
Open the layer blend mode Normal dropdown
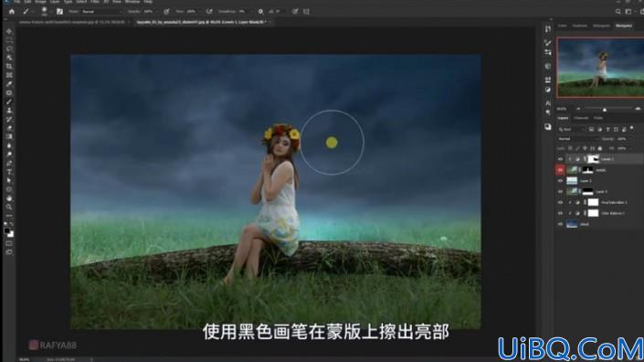coord(578,139)
